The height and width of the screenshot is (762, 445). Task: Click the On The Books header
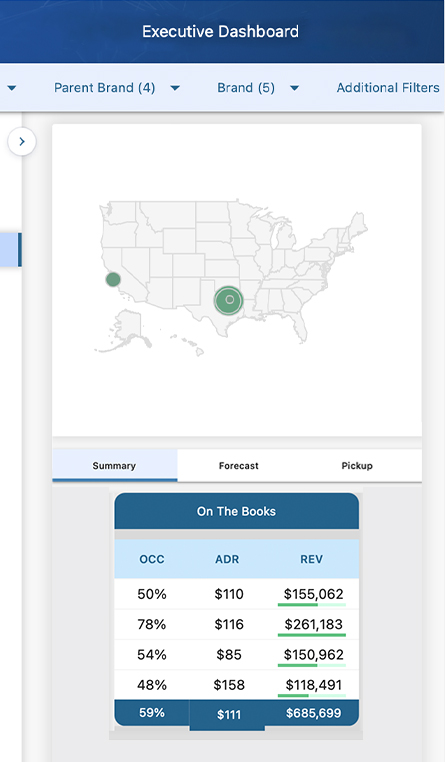click(237, 511)
